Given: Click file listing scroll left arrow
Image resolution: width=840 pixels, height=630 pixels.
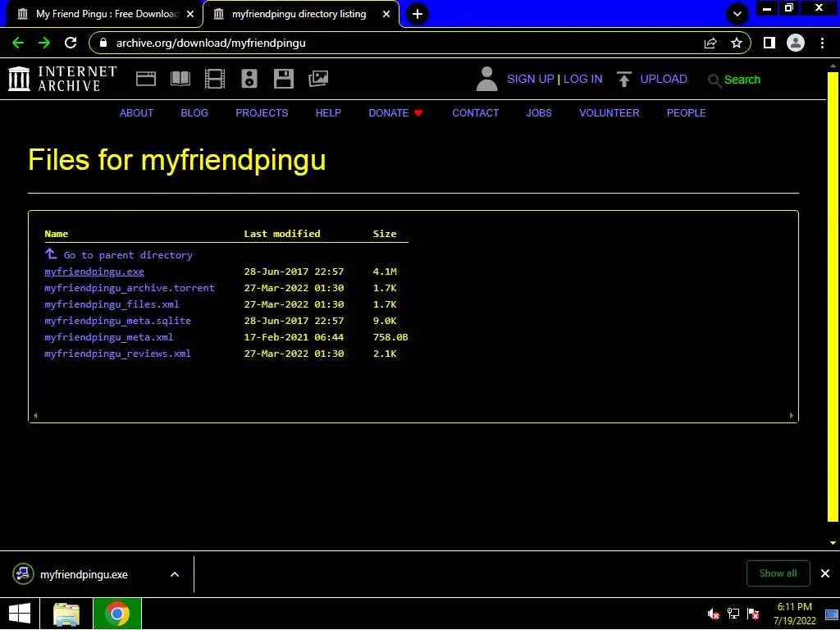Looking at the screenshot, I should (35, 415).
